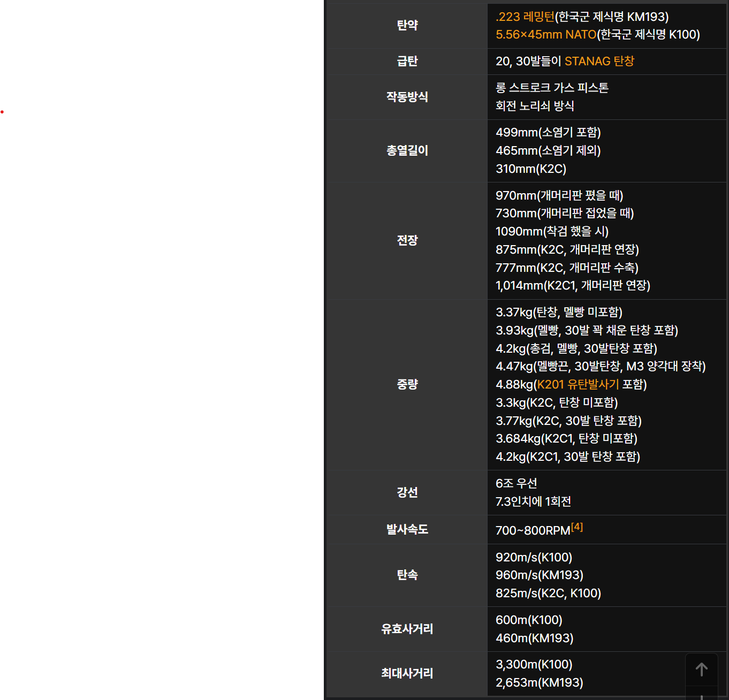The image size is (729, 700).
Task: Click the value 1090mm(착검 했을 시)
Action: tap(552, 232)
